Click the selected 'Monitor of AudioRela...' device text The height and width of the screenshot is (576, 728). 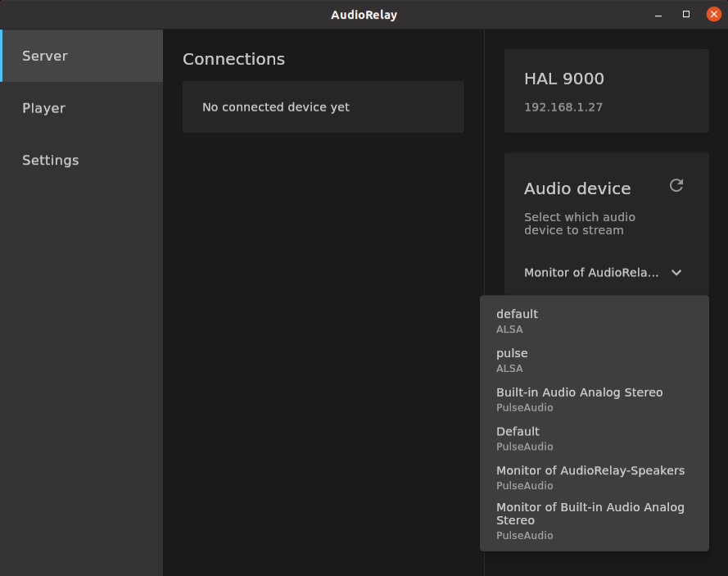591,273
